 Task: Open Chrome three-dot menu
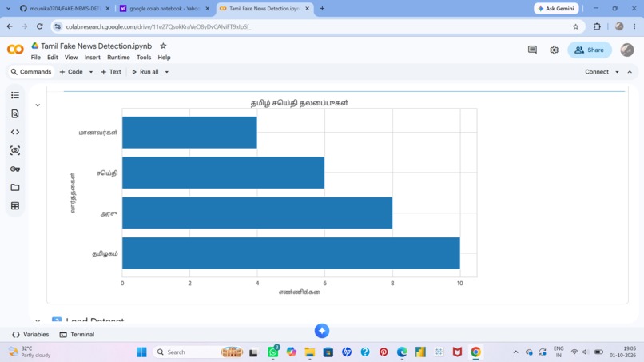(634, 26)
